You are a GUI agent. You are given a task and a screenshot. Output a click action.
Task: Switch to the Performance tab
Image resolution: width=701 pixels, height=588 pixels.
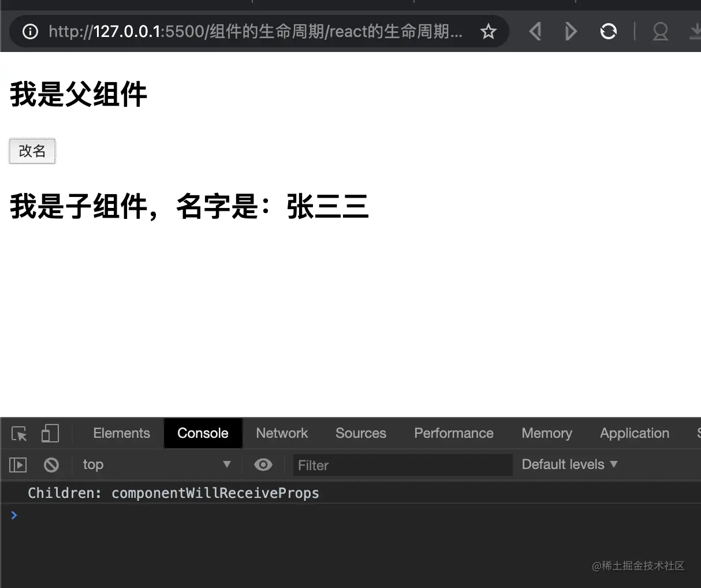[x=454, y=433]
